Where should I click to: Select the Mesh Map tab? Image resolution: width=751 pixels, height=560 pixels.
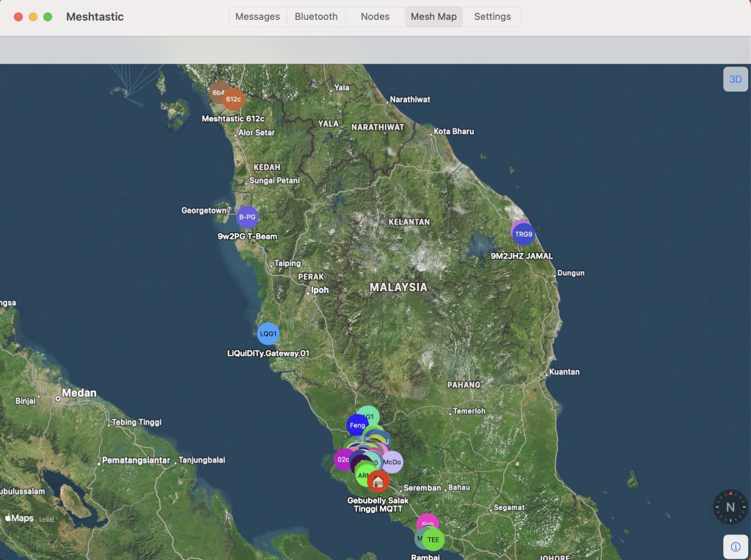(433, 17)
